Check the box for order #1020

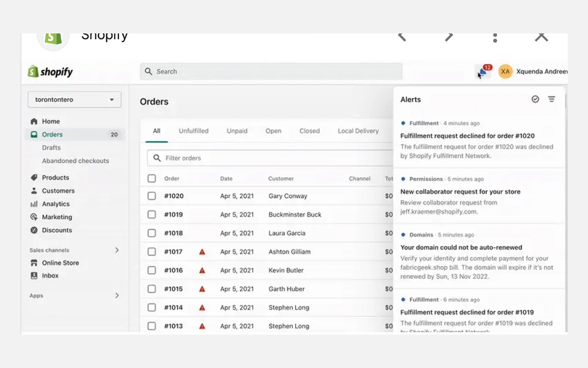point(152,196)
